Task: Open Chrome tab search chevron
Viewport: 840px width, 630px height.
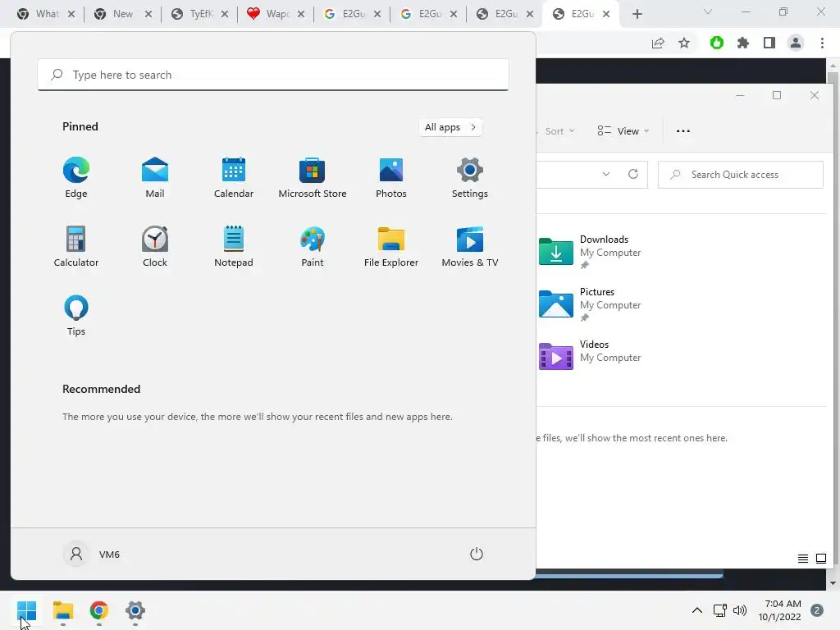Action: (708, 11)
